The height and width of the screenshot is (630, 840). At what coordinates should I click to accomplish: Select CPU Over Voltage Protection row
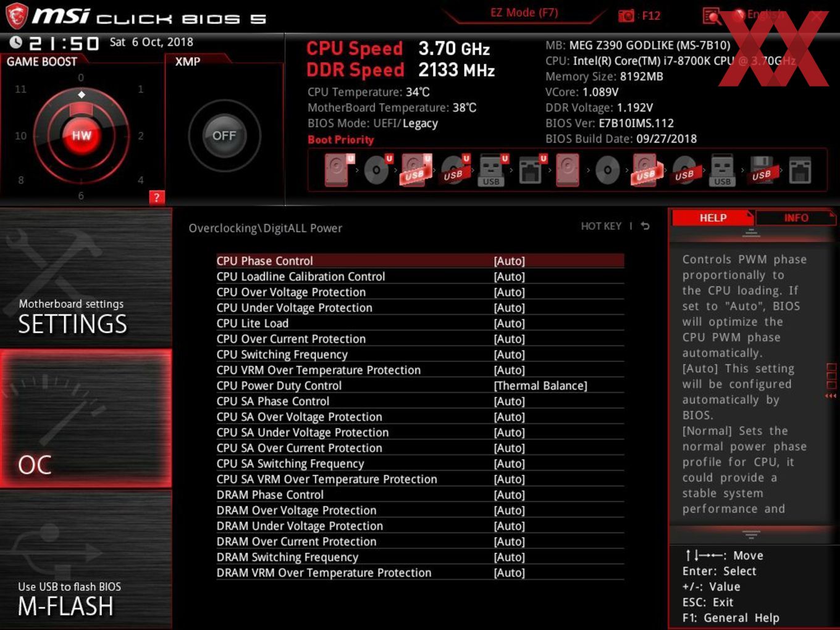click(420, 292)
